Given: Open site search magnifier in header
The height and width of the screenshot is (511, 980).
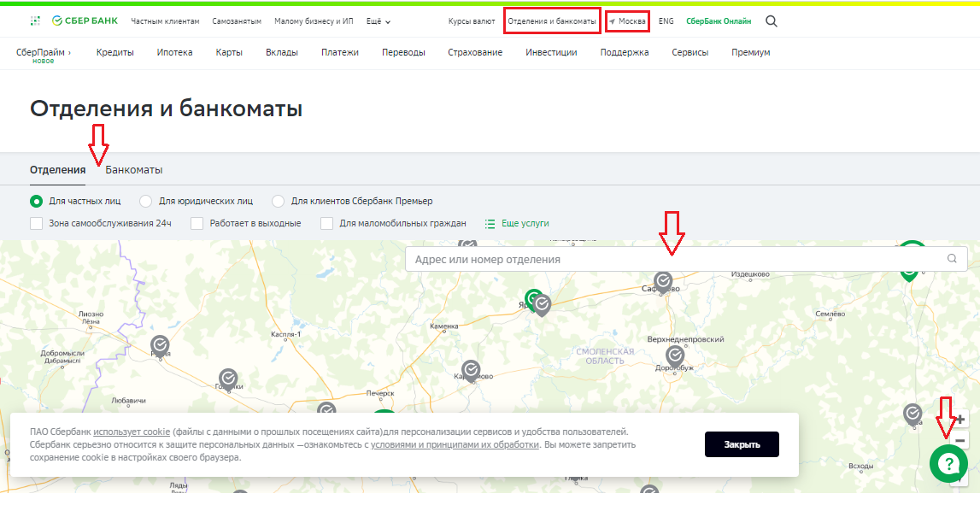Looking at the screenshot, I should click(772, 21).
